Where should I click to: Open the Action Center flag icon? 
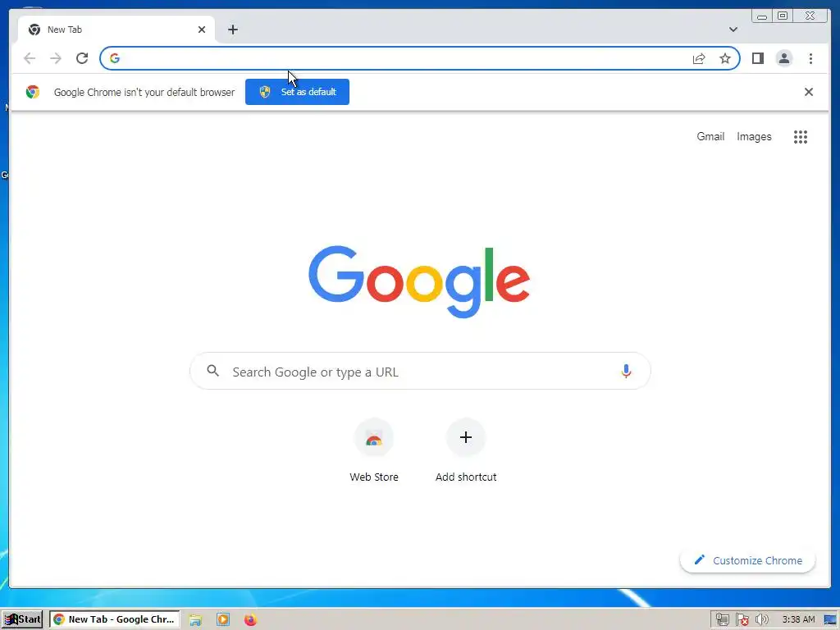coord(742,620)
